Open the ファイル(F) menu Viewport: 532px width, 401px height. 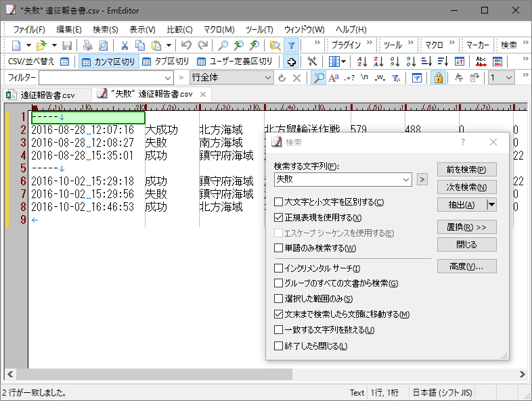click(x=29, y=30)
